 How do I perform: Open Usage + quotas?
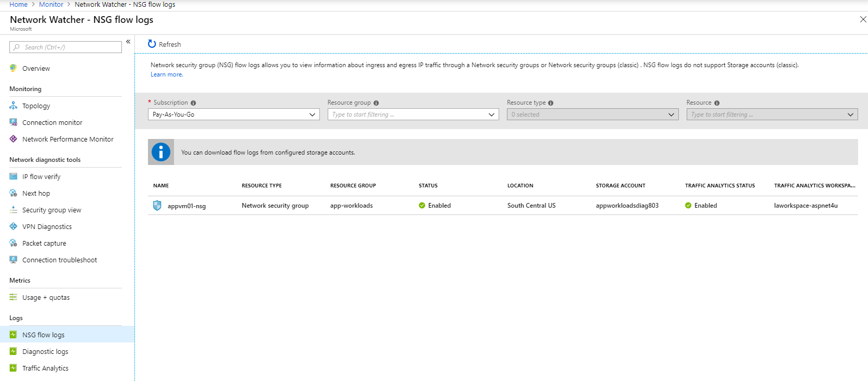tap(46, 297)
